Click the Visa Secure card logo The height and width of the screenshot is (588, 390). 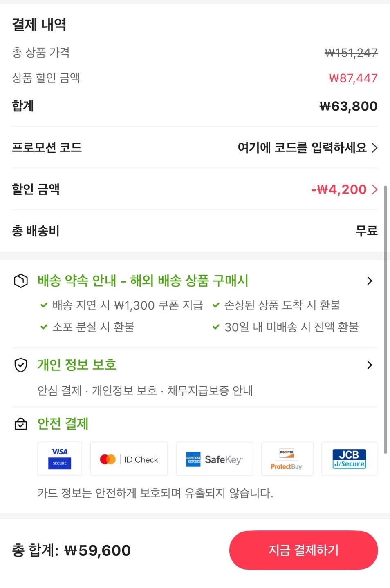(60, 459)
